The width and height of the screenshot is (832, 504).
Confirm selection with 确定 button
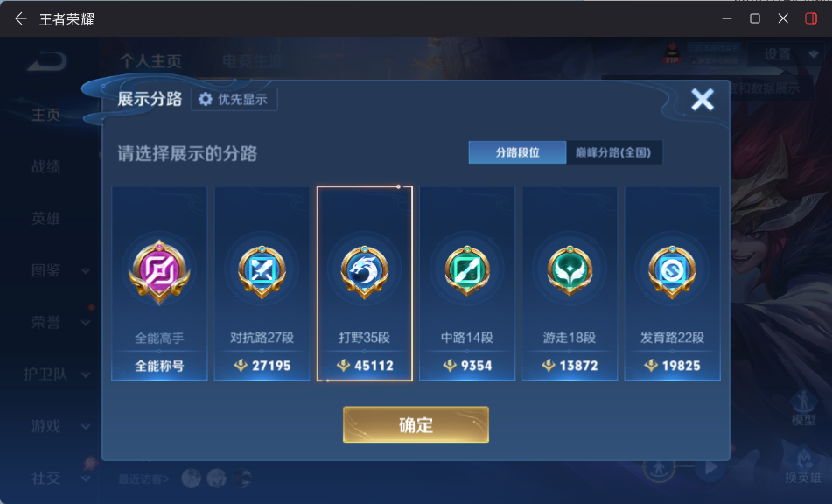coord(416,424)
